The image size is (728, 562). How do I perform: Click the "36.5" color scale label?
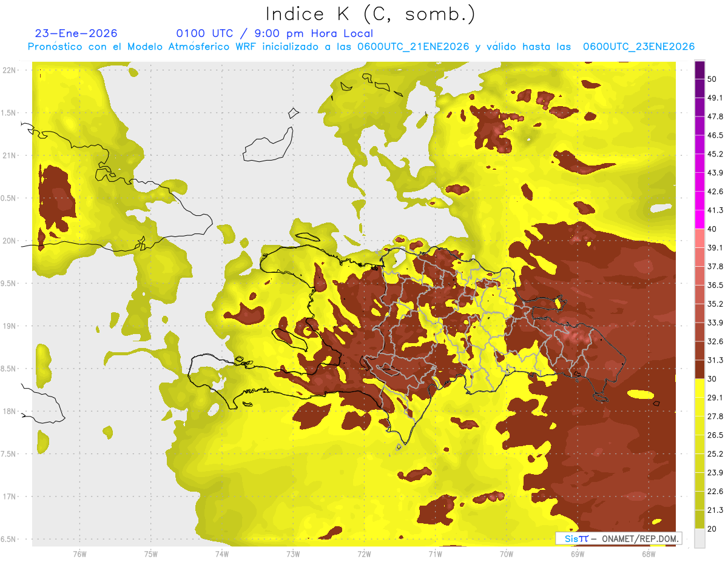tap(715, 285)
